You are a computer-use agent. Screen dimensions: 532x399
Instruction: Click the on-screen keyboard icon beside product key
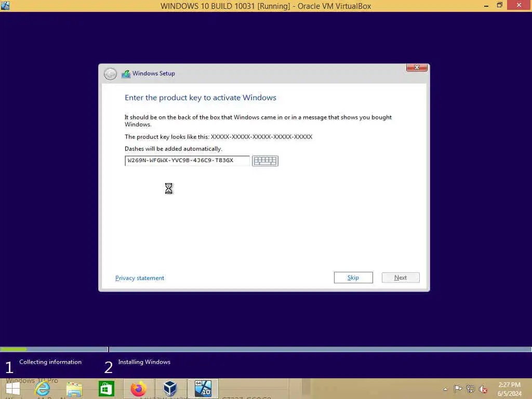tap(265, 161)
